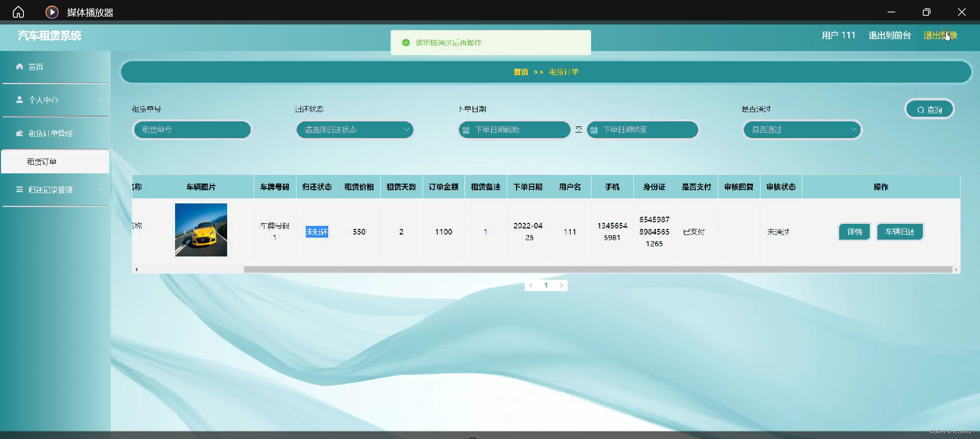Screen dimensions: 980x439
Task: Minimize the media player window
Action: point(891,12)
